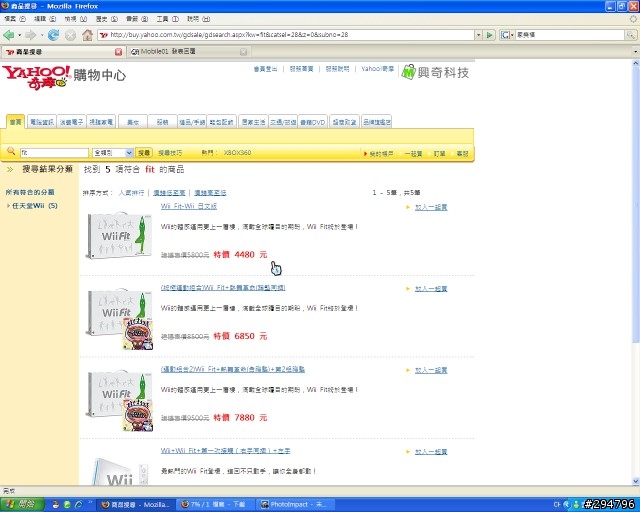640x512 pixels.
Task: Open the Windows Start button
Action: pos(21,505)
